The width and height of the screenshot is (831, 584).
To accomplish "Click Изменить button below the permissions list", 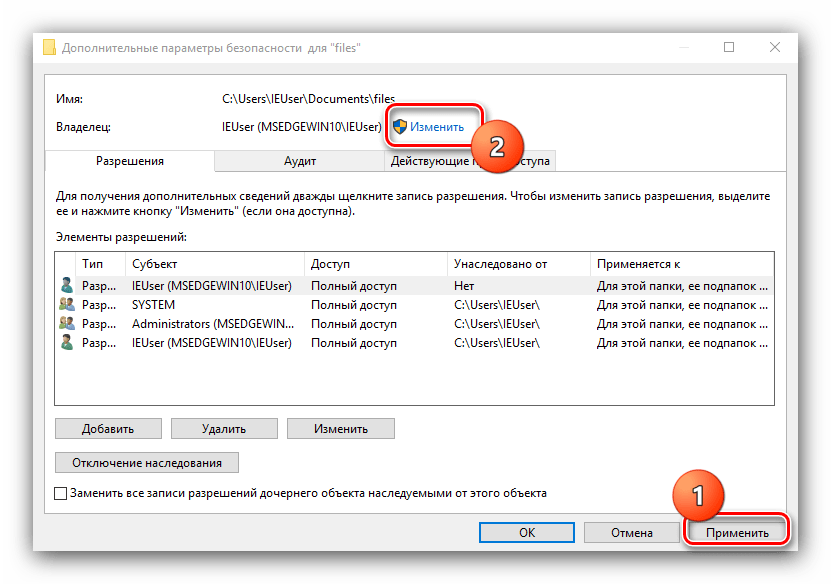I will point(340,428).
